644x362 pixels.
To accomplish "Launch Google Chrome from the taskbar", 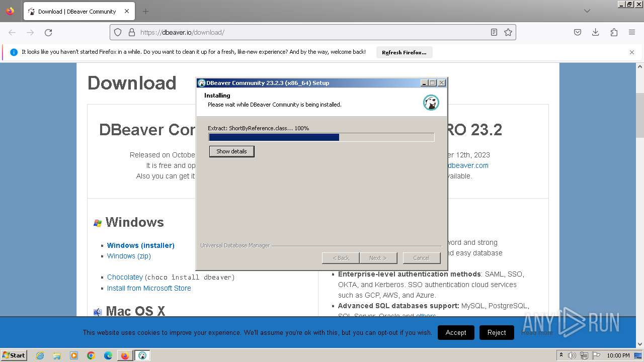I will tap(91, 355).
